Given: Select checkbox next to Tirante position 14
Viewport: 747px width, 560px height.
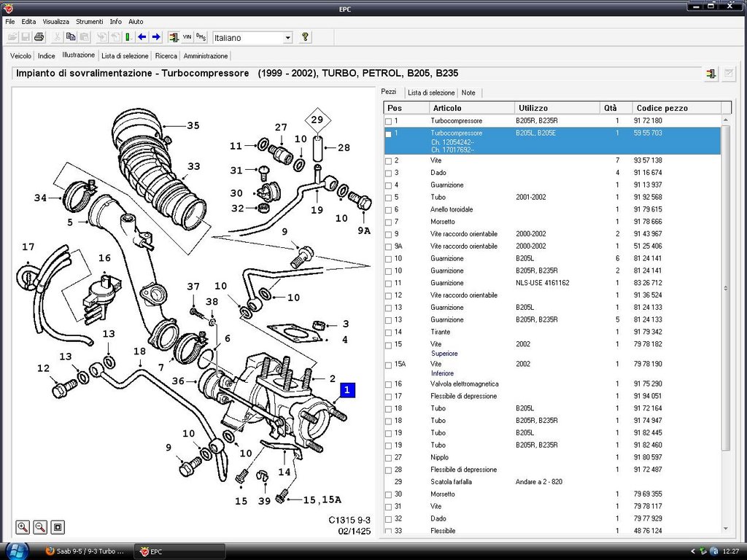Looking at the screenshot, I should pos(389,332).
